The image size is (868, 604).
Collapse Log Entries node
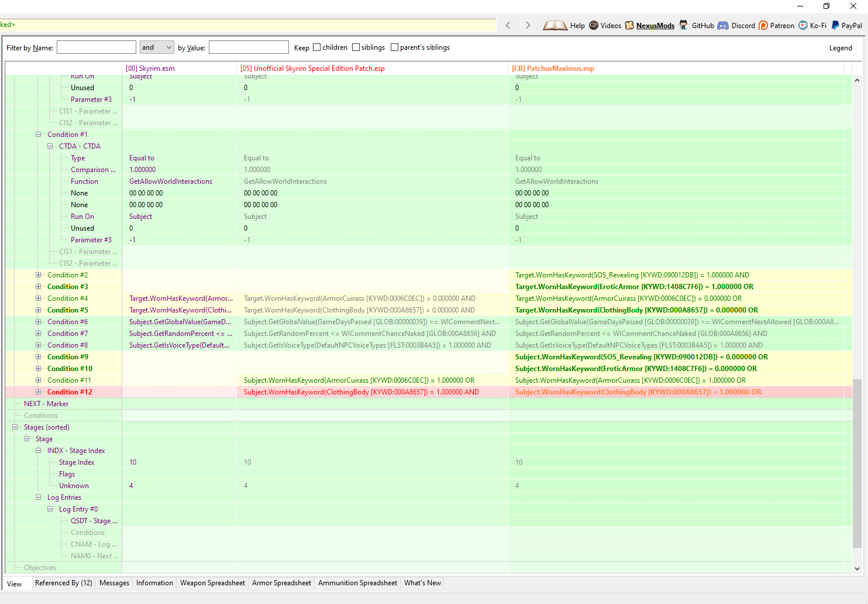(39, 497)
